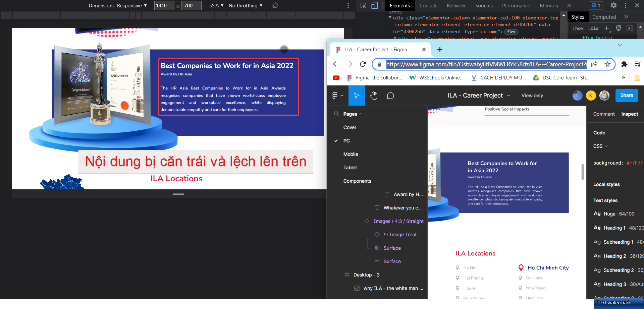This screenshot has height=309, width=644.
Task: Open the CÁCH DEPLOY MÔ... bookmark
Action: 498,78
